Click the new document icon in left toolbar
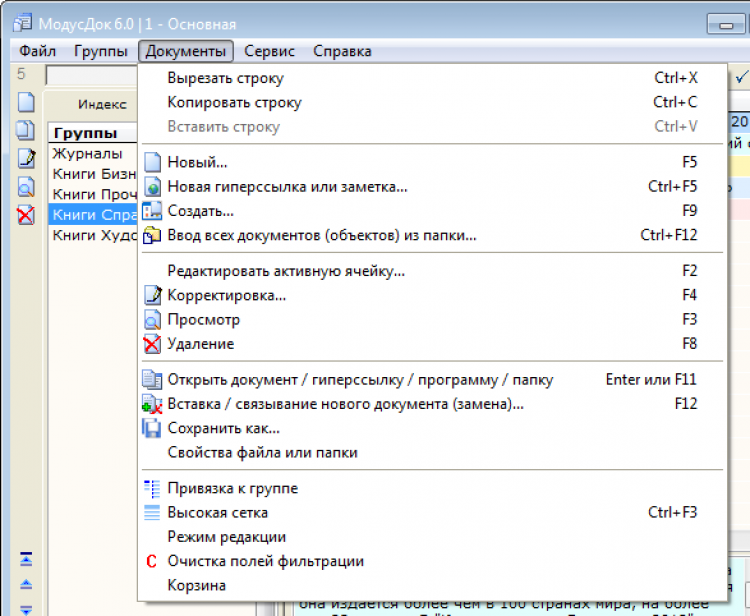 coord(26,102)
